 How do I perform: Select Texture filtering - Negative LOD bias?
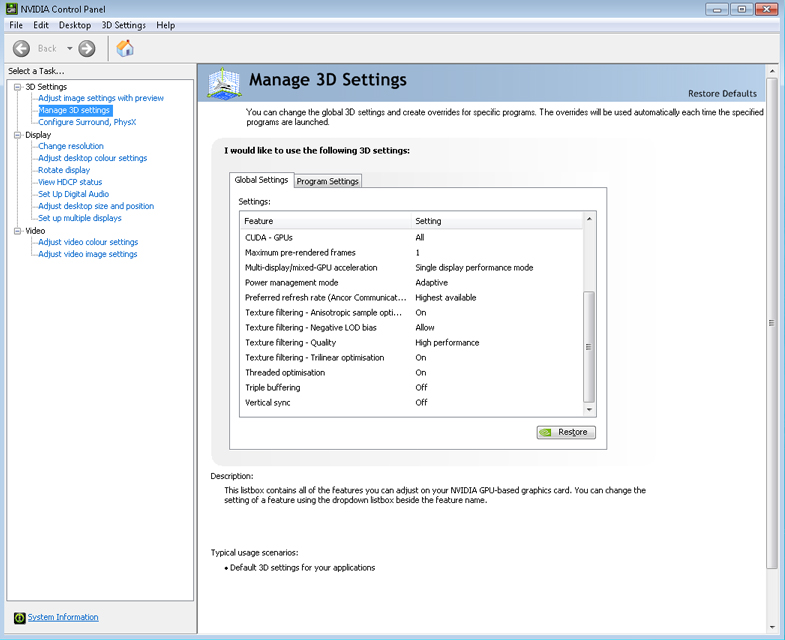412,328
